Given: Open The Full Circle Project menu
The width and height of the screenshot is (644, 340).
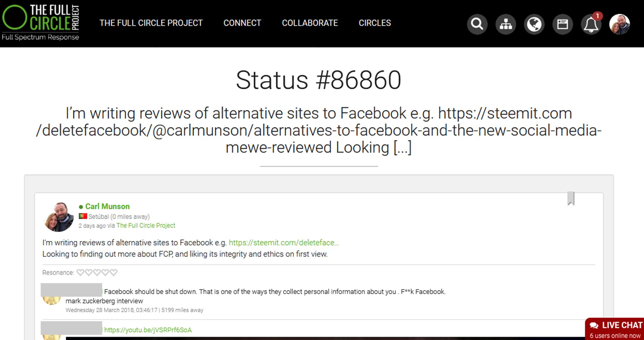Looking at the screenshot, I should [151, 23].
